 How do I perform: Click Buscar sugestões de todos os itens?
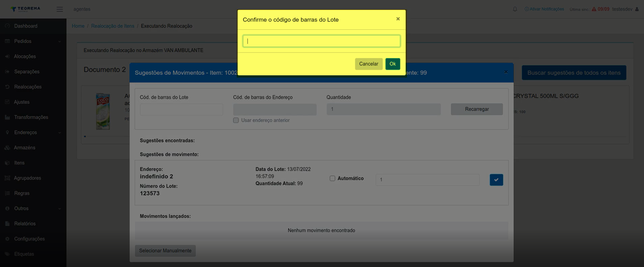574,73
